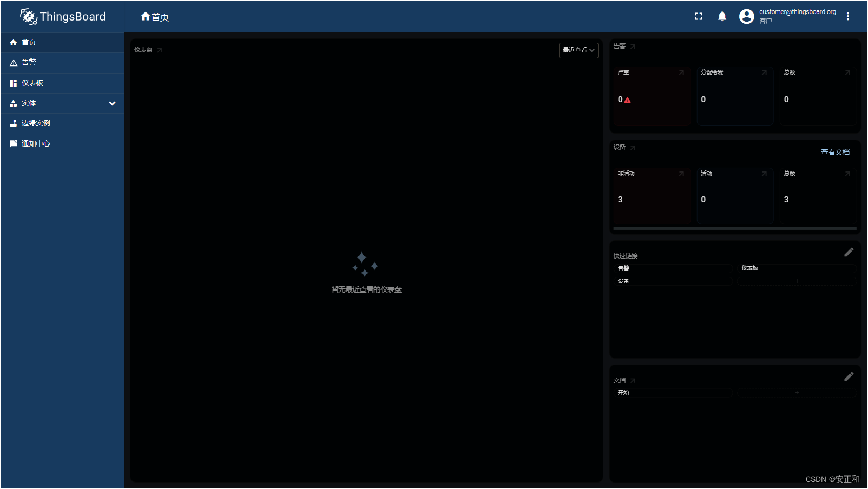The image size is (868, 489).
Task: Open the 边缘实例 edge instances icon
Action: pyautogui.click(x=13, y=123)
